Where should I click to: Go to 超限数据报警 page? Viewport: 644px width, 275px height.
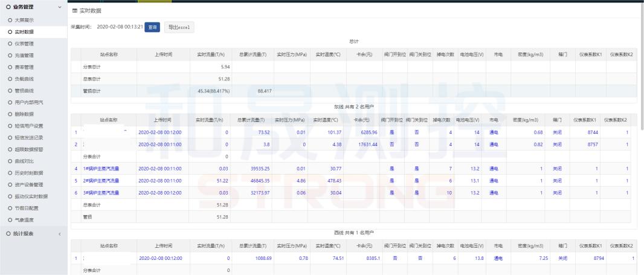29,149
